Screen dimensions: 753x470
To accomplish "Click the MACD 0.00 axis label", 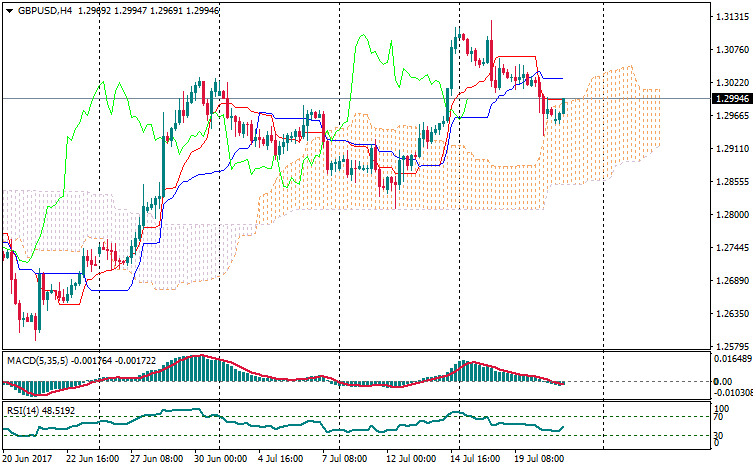I will coord(722,382).
